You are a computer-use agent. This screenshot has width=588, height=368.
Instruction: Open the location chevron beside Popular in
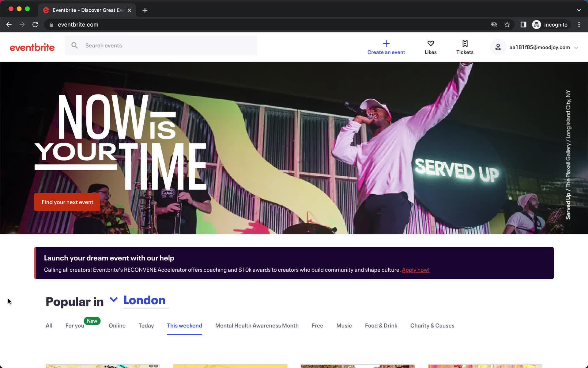pos(114,300)
